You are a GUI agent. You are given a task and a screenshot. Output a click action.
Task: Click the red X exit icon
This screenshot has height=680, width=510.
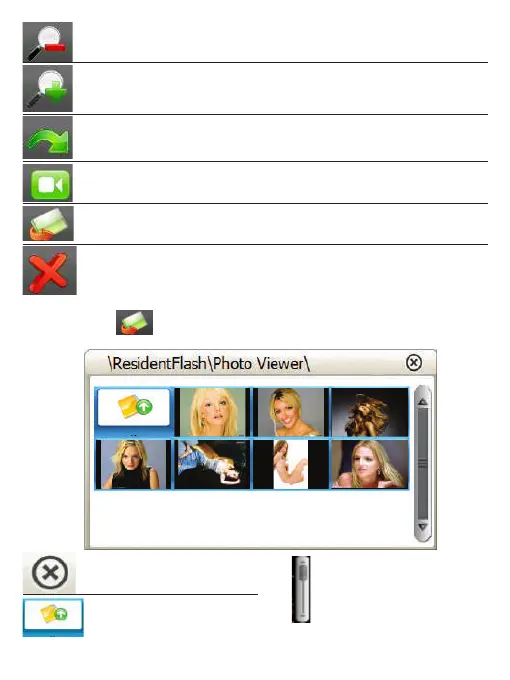click(49, 271)
